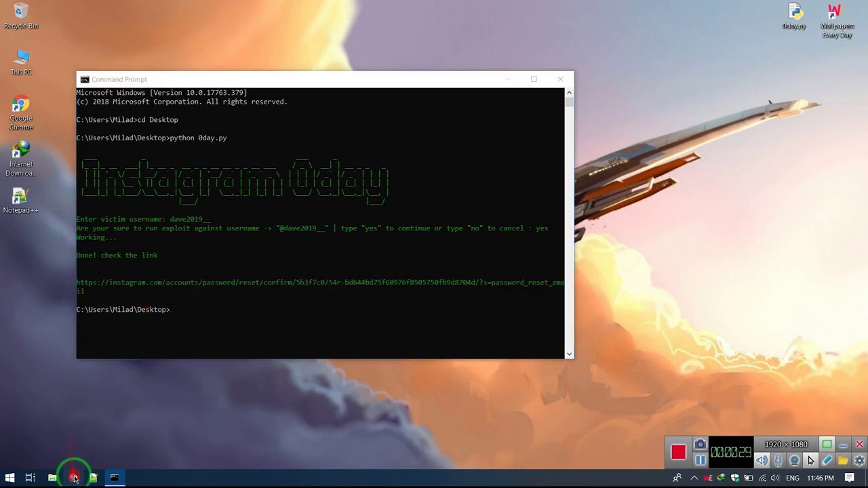
Task: Toggle mouse cursor capture in recorder
Action: [810, 460]
